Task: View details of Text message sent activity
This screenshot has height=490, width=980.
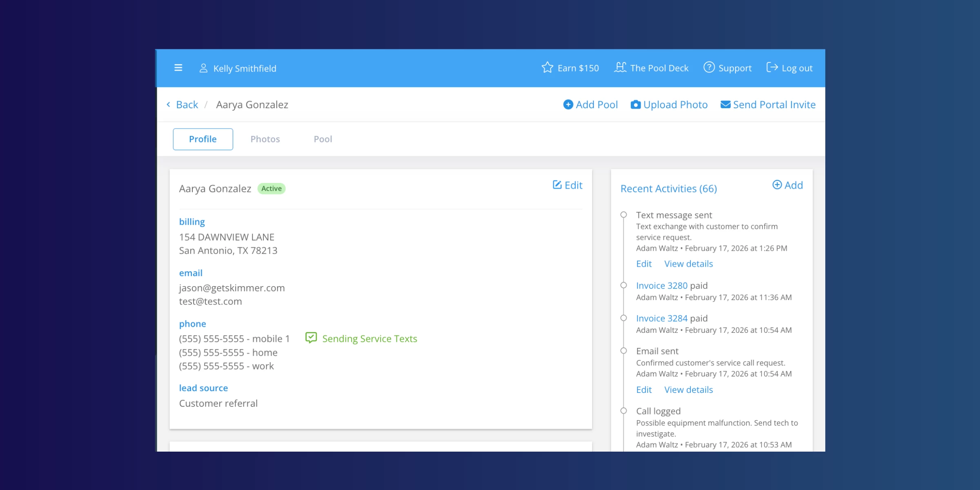Action: tap(688, 264)
